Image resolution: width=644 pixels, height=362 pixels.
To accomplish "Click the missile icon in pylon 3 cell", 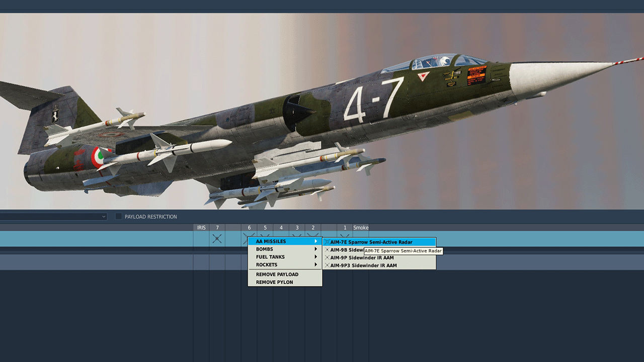I will click(297, 235).
